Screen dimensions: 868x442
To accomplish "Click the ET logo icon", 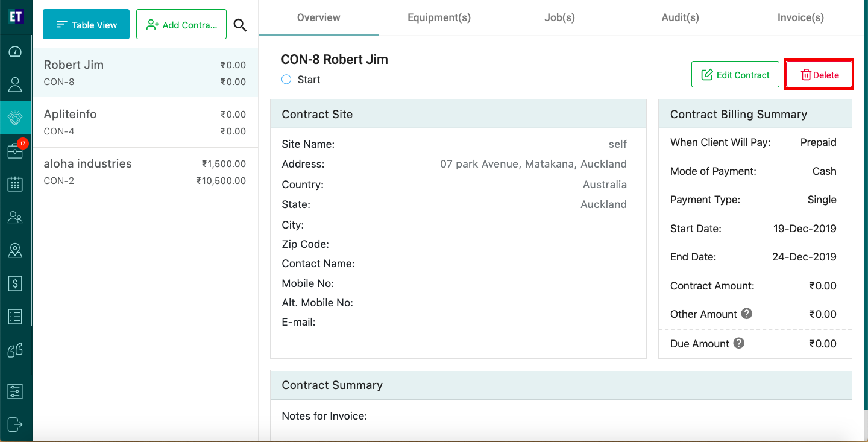I will coord(16,16).
